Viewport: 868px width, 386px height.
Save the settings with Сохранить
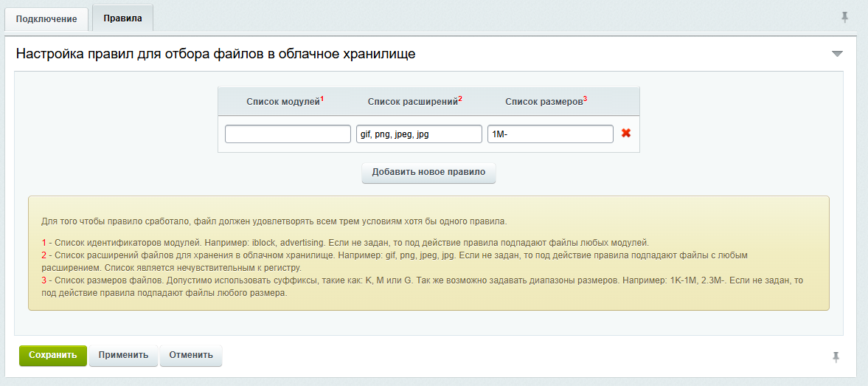53,355
